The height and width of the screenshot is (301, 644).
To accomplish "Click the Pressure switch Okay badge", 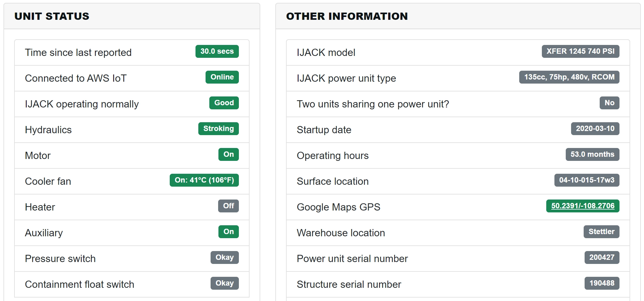I will click(224, 258).
